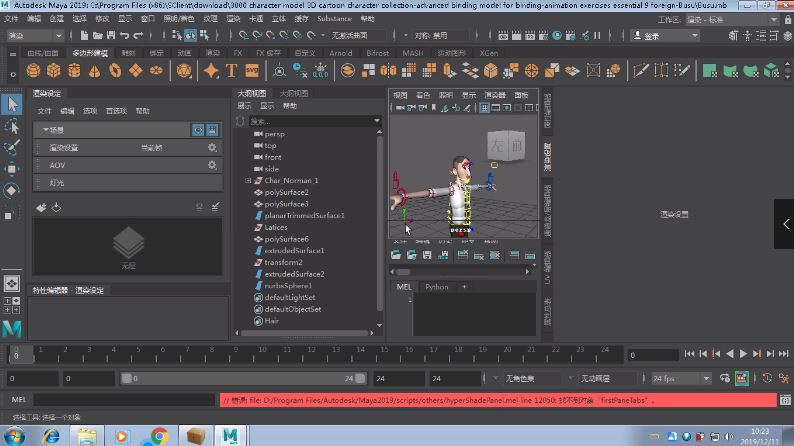Switch to the Arnold shelf tab
794x446 pixels.
[340, 52]
